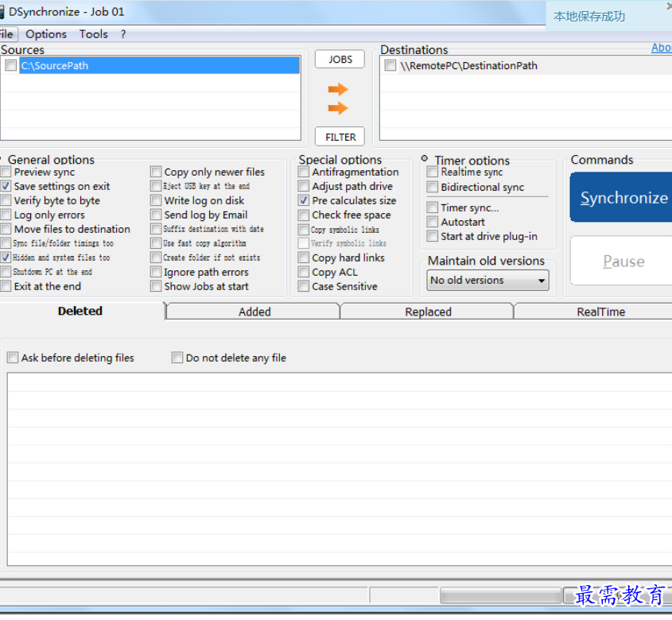Enable Preview sync
672x620 pixels.
click(x=6, y=172)
